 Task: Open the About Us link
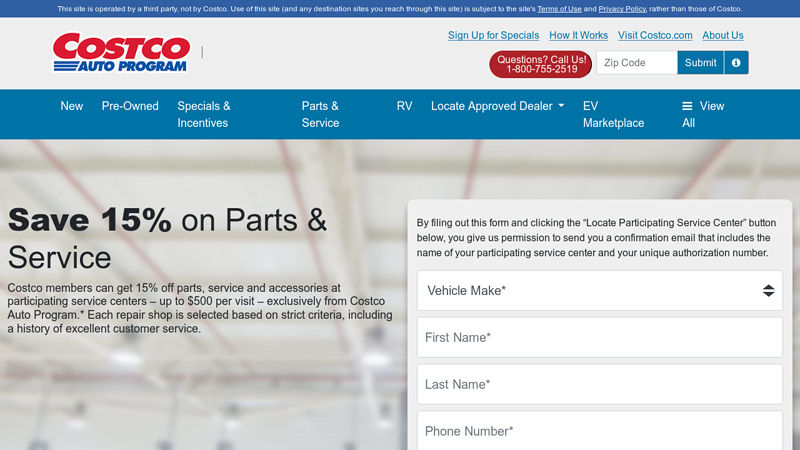[x=722, y=35]
